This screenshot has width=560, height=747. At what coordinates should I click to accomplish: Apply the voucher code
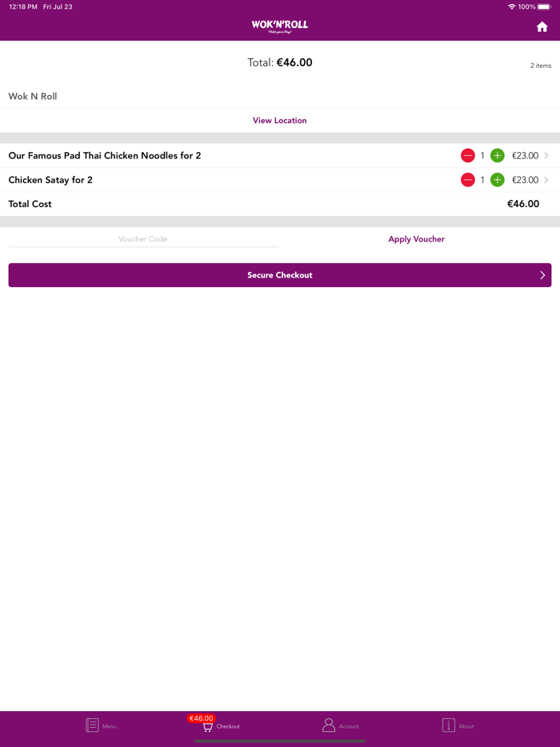click(416, 239)
